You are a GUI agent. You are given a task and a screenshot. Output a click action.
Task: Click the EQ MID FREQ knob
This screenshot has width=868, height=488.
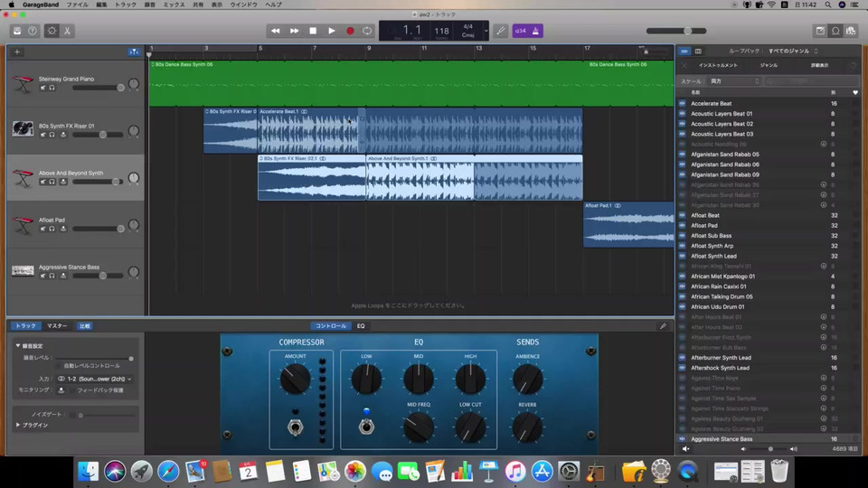419,427
